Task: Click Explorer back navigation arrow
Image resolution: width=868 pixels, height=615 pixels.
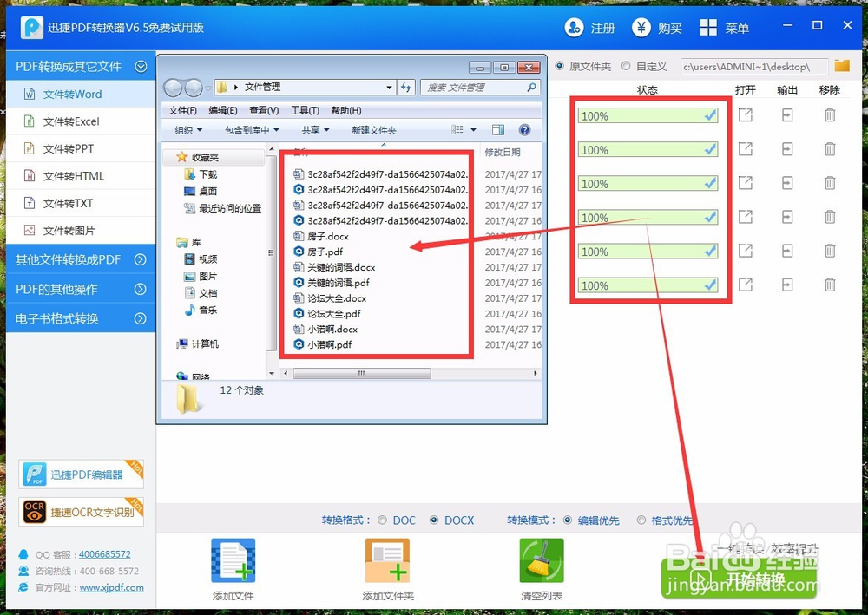Action: pyautogui.click(x=174, y=88)
